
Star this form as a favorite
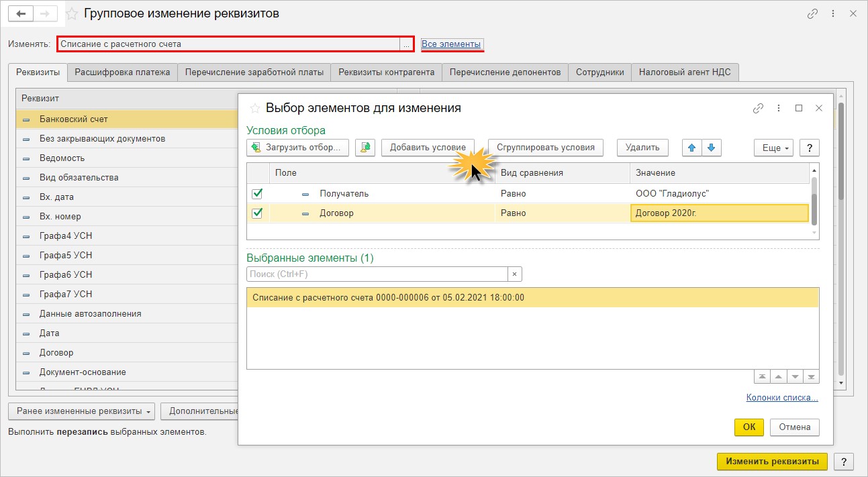tap(71, 13)
